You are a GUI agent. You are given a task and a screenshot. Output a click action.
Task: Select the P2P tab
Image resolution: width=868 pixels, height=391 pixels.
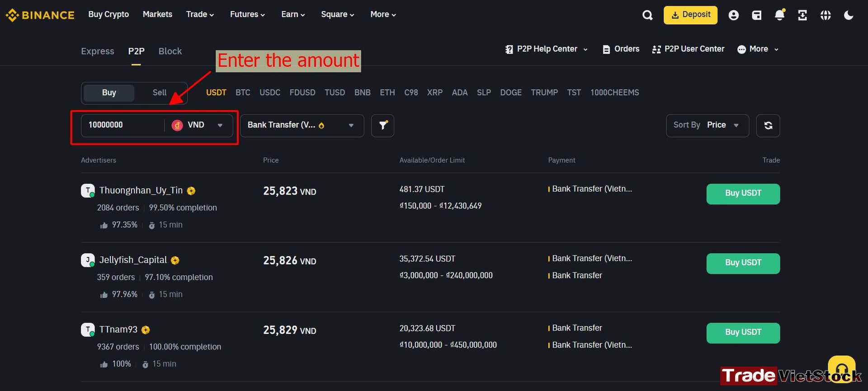tap(136, 51)
